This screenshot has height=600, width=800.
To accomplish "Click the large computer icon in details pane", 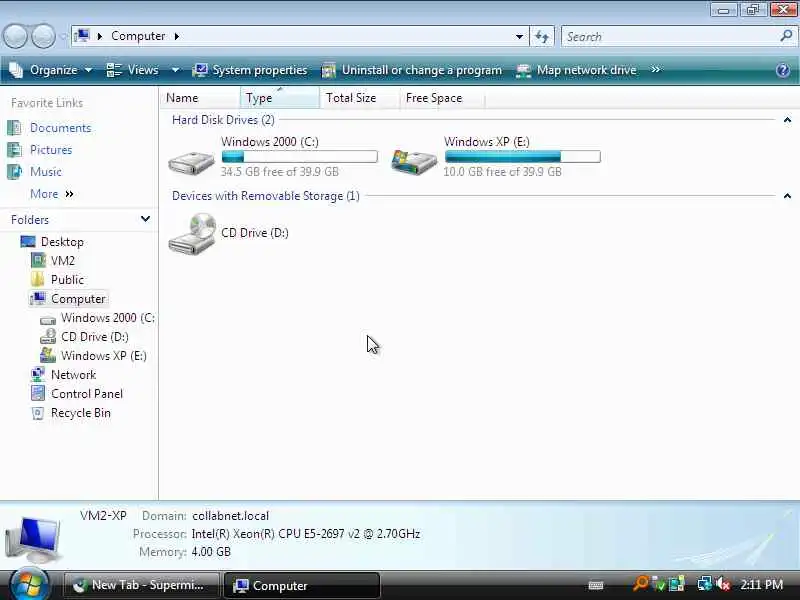I will coord(34,539).
